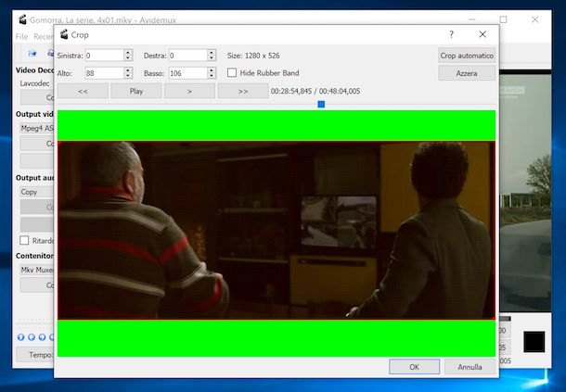Increase the Basso crop value with up arrow
This screenshot has height=392, width=566.
click(x=212, y=70)
